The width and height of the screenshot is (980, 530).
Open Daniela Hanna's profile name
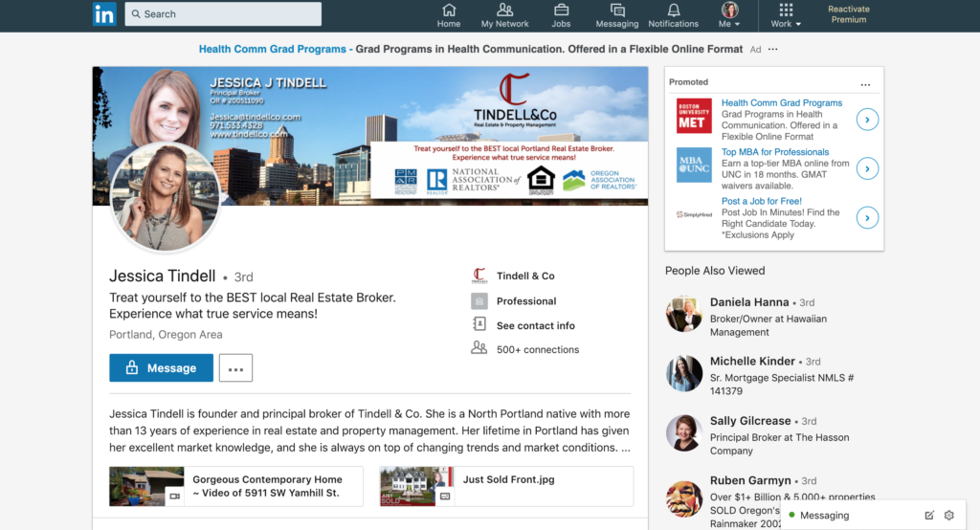[x=749, y=302]
